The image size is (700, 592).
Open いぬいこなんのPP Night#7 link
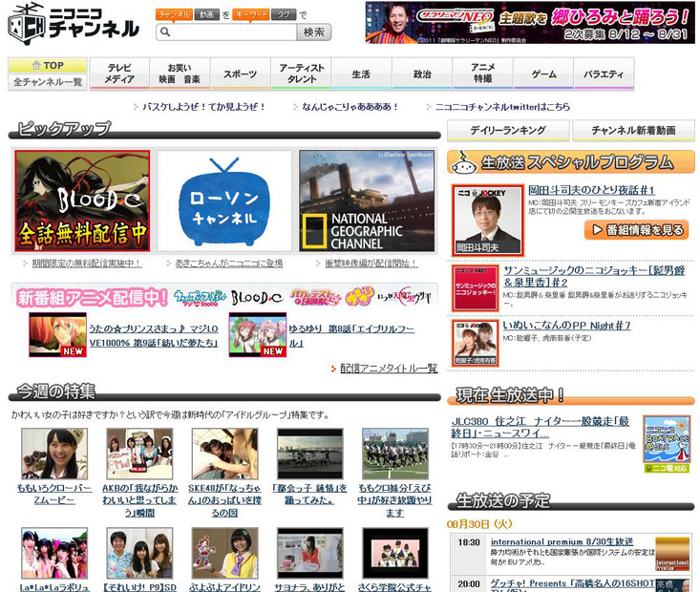(x=567, y=326)
